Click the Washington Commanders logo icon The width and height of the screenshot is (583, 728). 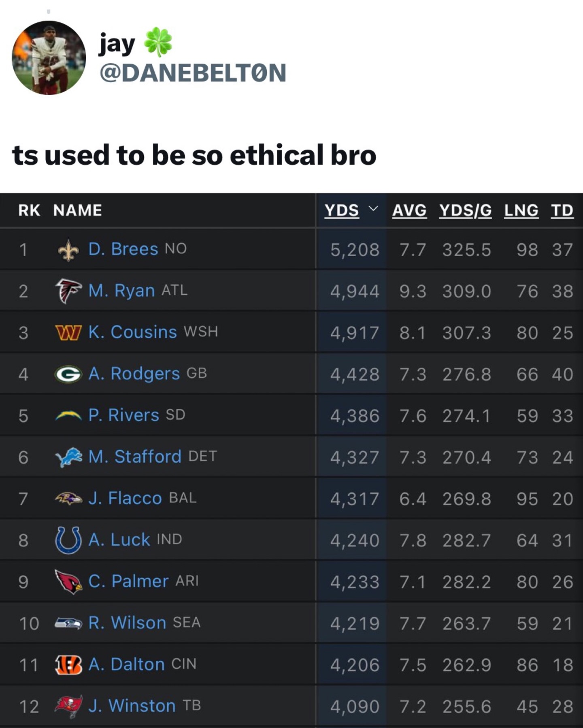point(68,332)
